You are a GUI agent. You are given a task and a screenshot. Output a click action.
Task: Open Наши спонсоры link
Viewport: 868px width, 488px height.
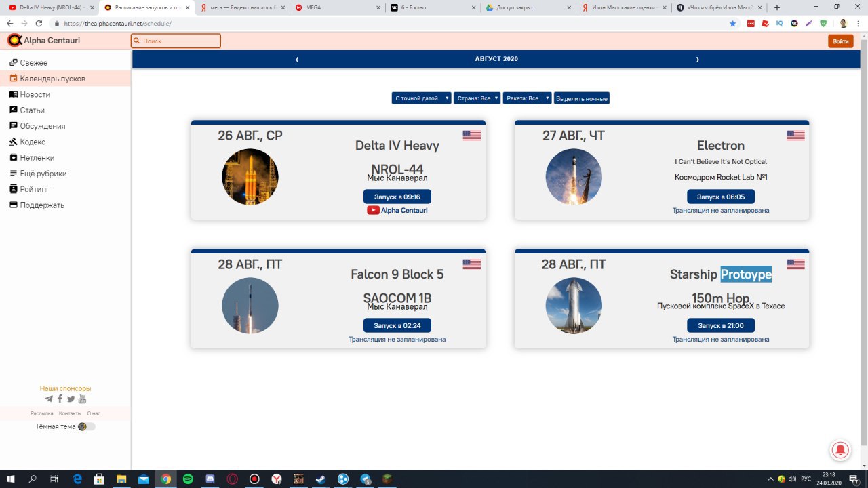pos(65,389)
